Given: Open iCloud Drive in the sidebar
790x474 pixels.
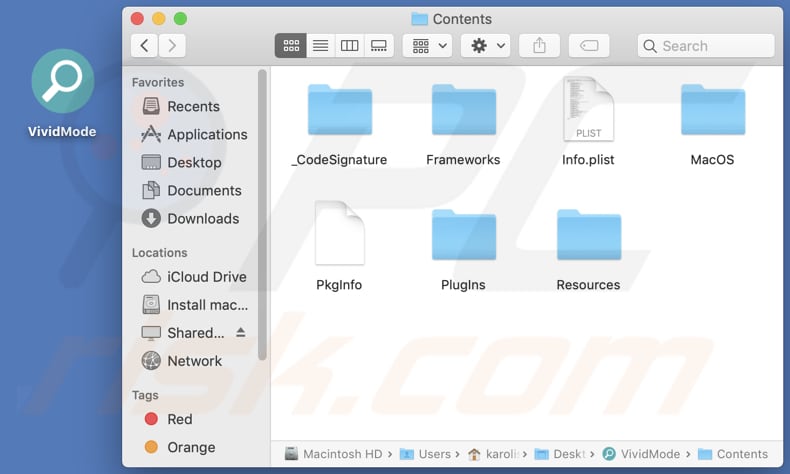Looking at the screenshot, I should (x=194, y=277).
